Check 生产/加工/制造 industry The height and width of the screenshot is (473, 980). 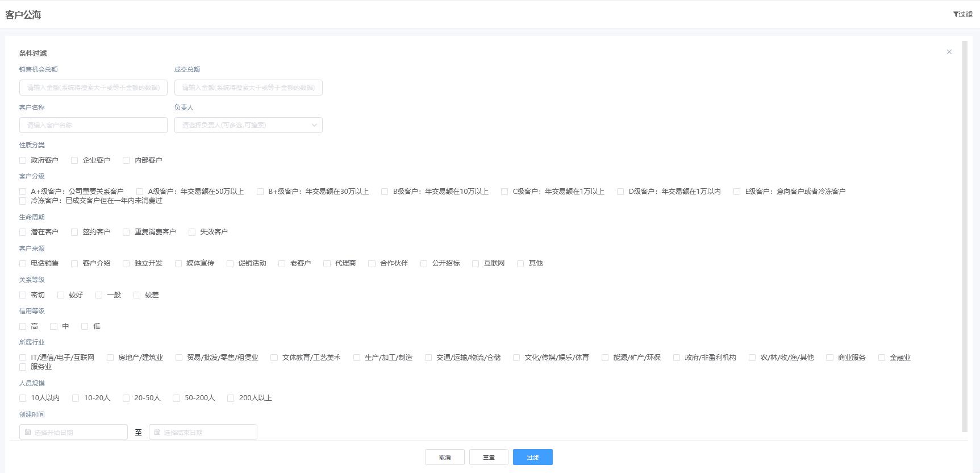(357, 358)
